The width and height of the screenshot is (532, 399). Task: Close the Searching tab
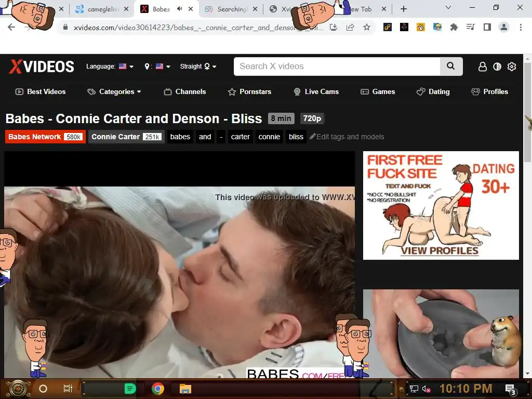point(255,9)
